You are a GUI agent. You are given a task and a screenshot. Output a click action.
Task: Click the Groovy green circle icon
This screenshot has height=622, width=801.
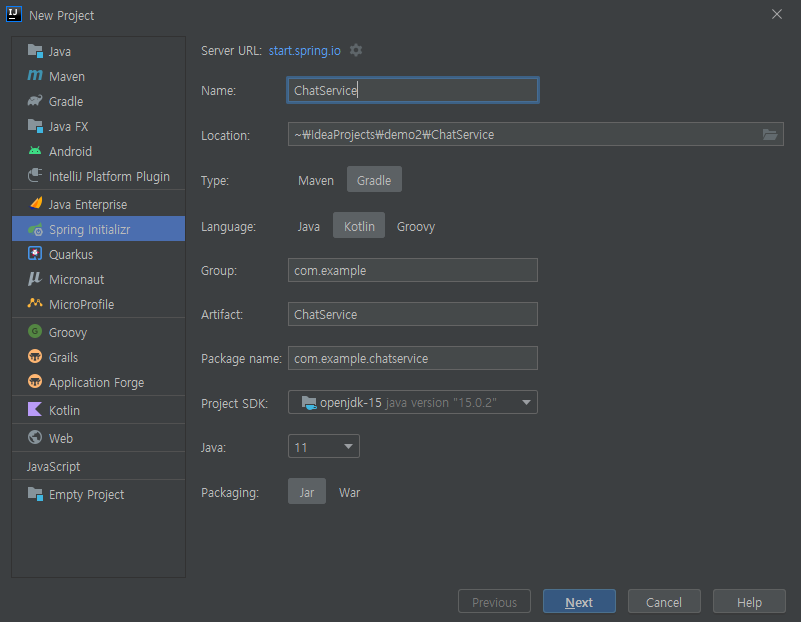click(x=35, y=331)
